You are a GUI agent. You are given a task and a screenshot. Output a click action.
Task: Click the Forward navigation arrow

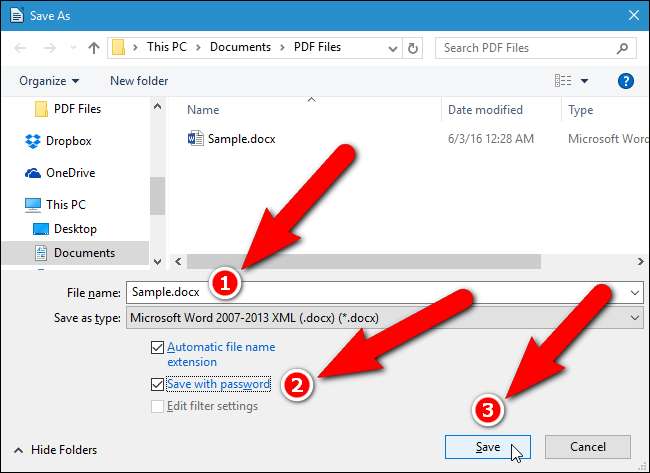[x=49, y=48]
